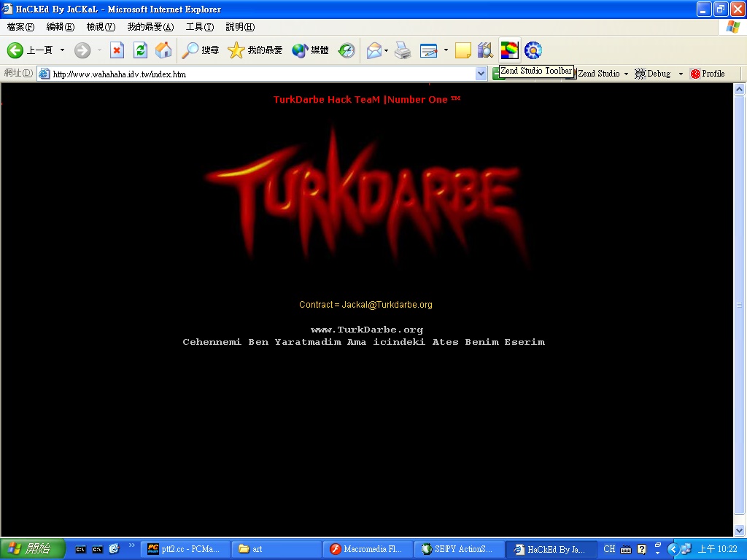The width and height of the screenshot is (747, 560).
Task: Open the 我的最愛(A) menu
Action: 150,27
